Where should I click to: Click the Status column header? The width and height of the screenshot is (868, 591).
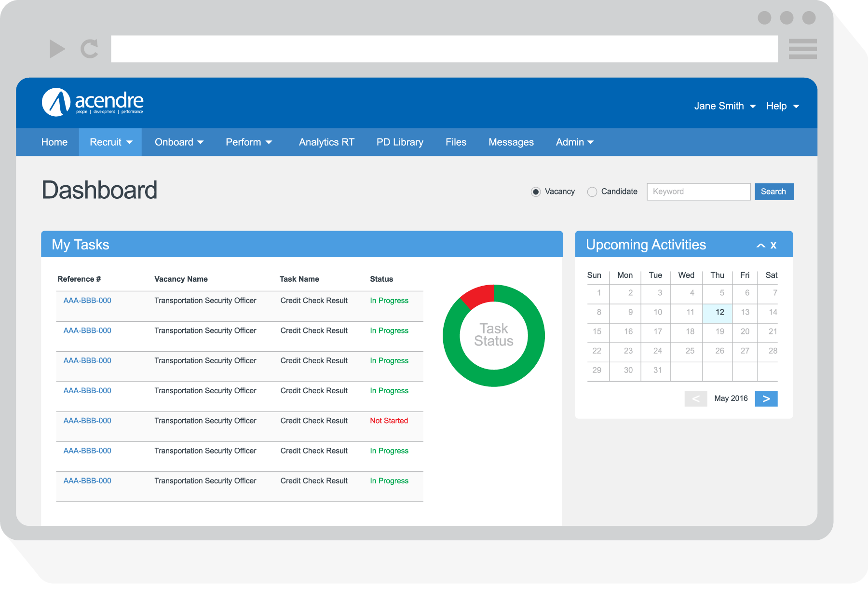pos(381,279)
